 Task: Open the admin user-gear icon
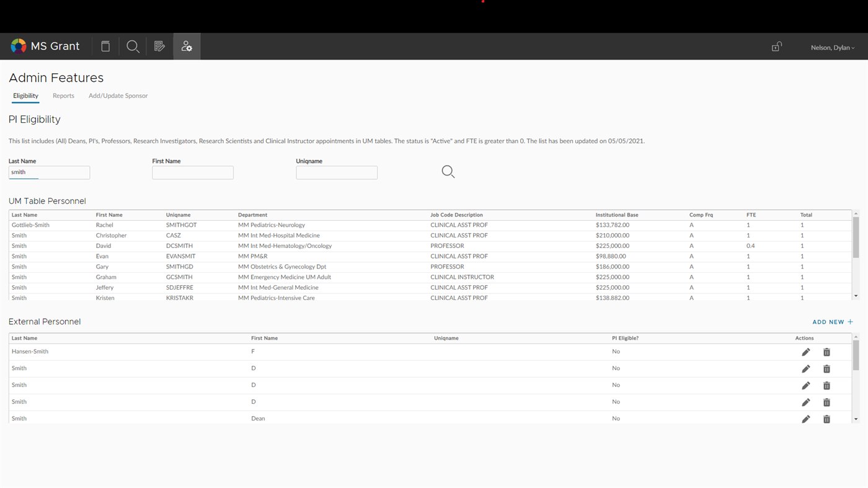point(187,46)
